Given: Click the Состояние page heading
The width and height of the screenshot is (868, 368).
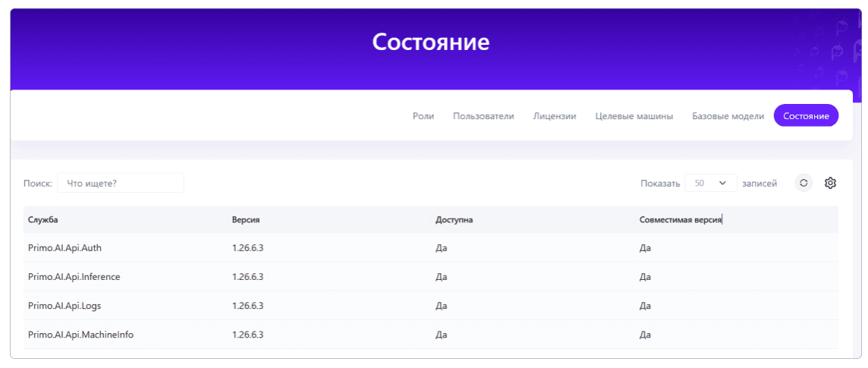Looking at the screenshot, I should 431,42.
